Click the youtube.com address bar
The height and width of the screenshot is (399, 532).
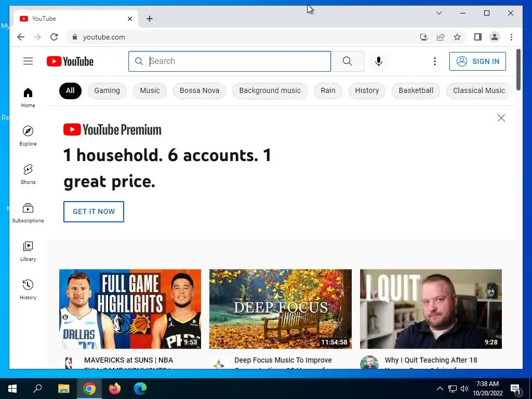point(244,37)
